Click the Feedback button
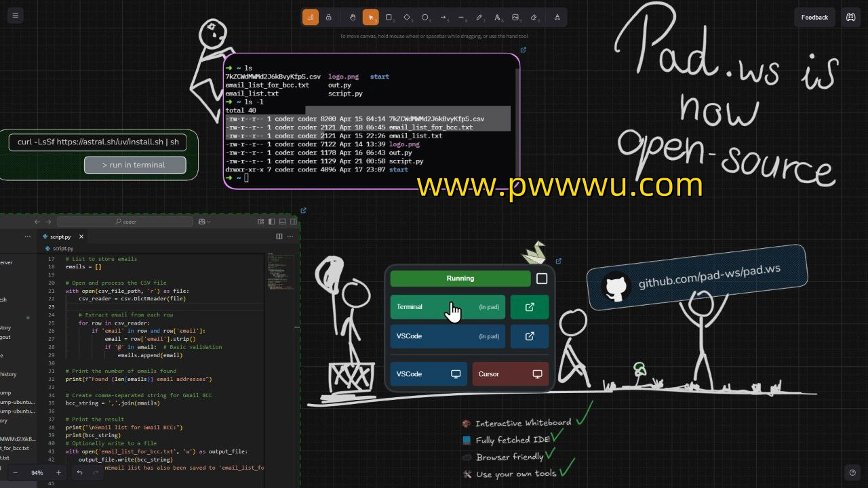Screen dimensions: 868x488 click(814, 17)
